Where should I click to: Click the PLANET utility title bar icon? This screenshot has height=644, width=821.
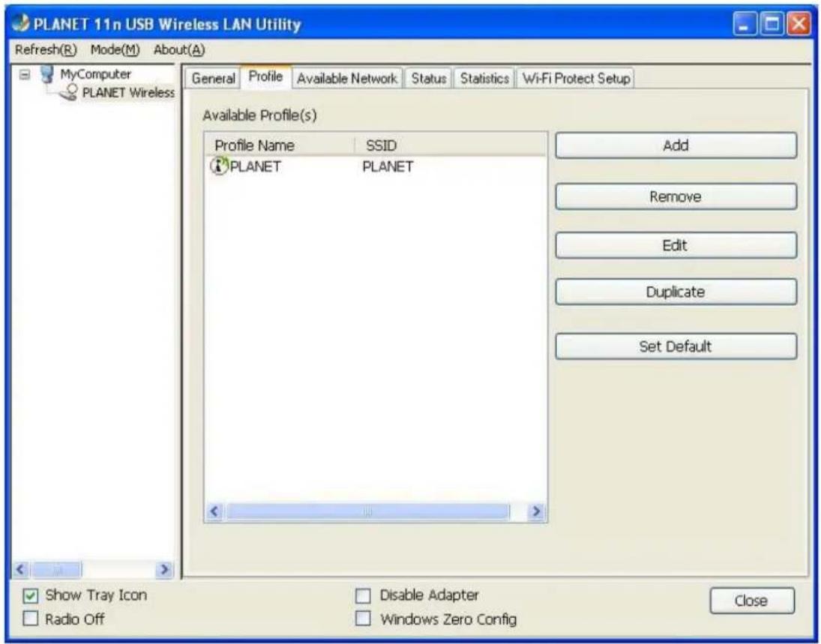point(20,24)
